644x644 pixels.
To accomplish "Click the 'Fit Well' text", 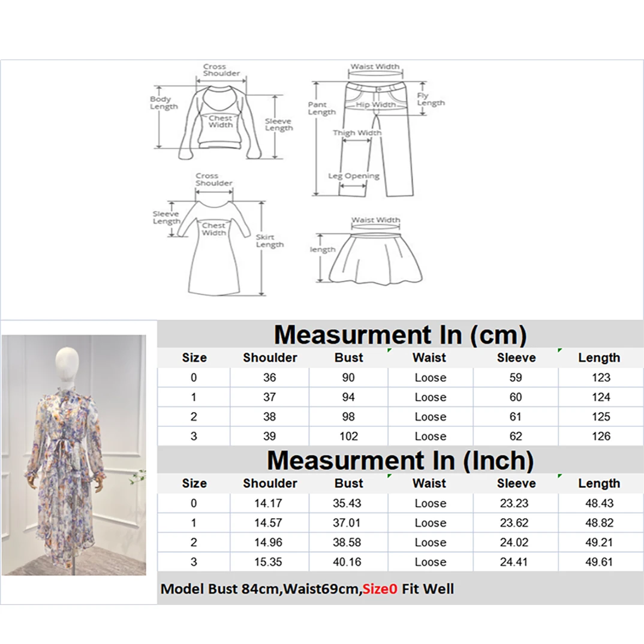I will click(x=428, y=589).
